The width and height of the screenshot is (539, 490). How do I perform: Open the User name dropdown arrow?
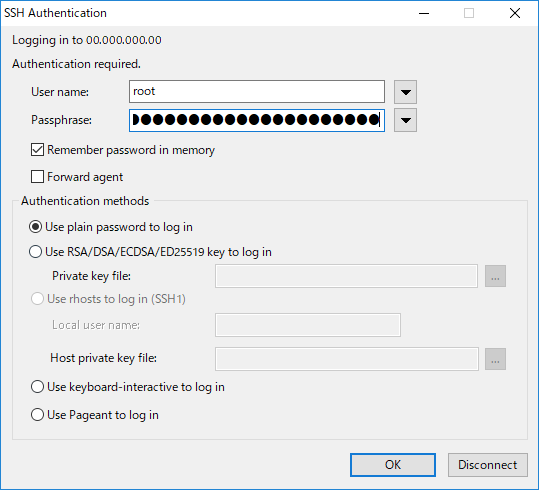click(405, 92)
